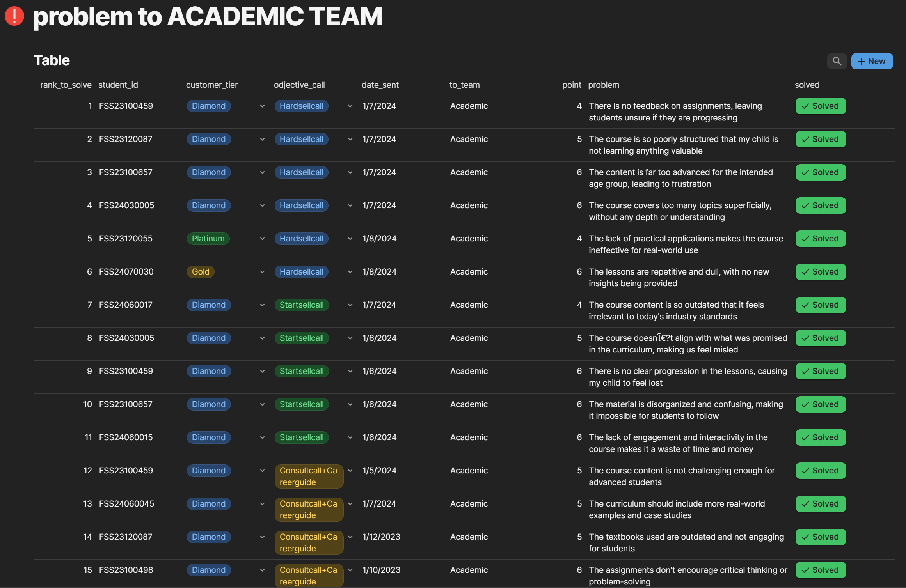Click the rank_to_solve column header

[66, 85]
